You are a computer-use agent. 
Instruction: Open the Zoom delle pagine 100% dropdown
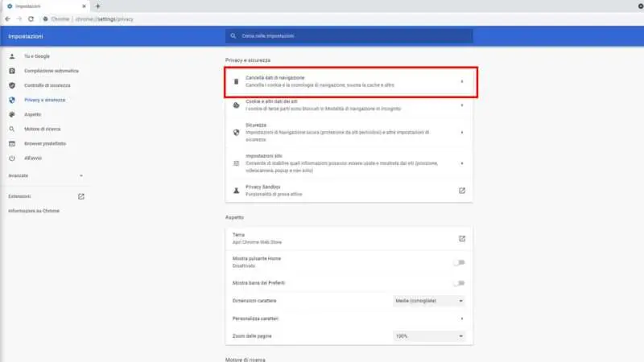pyautogui.click(x=429, y=336)
